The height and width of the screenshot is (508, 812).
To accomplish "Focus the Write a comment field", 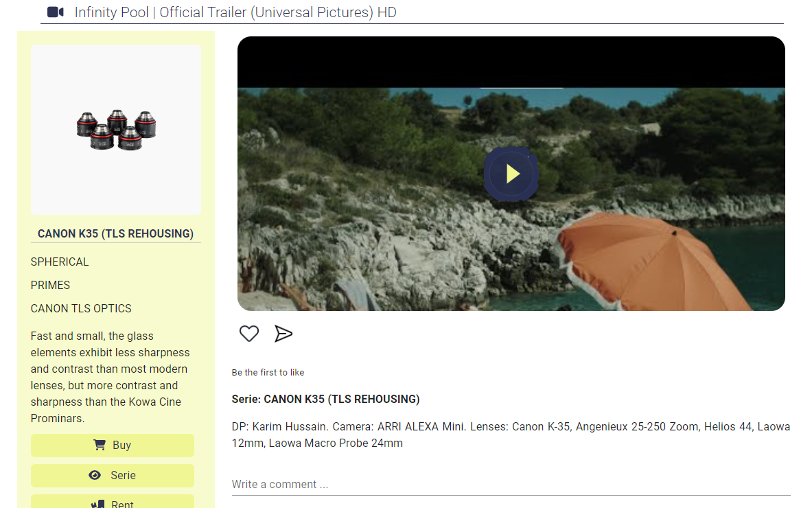I will click(x=511, y=485).
